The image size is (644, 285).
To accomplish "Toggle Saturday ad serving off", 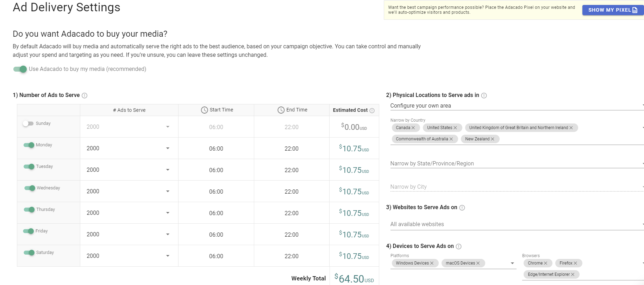I will coord(29,253).
